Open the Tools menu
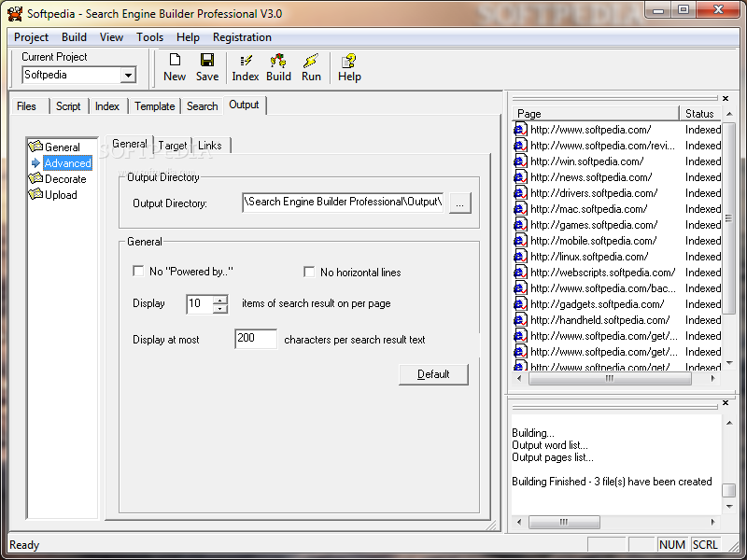The image size is (747, 560). 149,37
